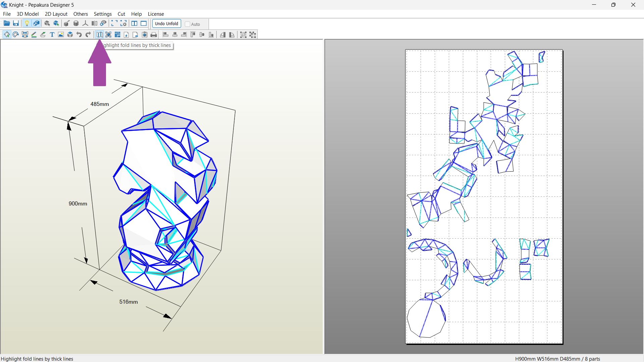The width and height of the screenshot is (644, 362).
Task: Open the File menu
Action: pyautogui.click(x=7, y=14)
